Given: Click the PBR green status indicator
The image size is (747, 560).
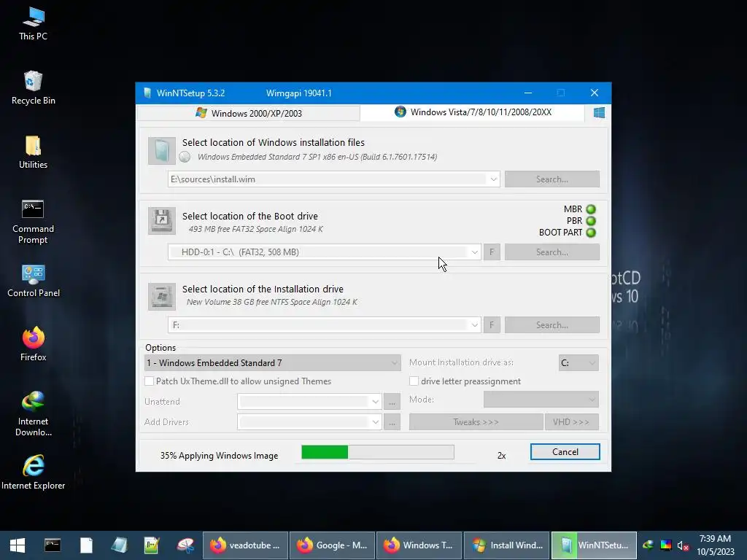Looking at the screenshot, I should [591, 221].
